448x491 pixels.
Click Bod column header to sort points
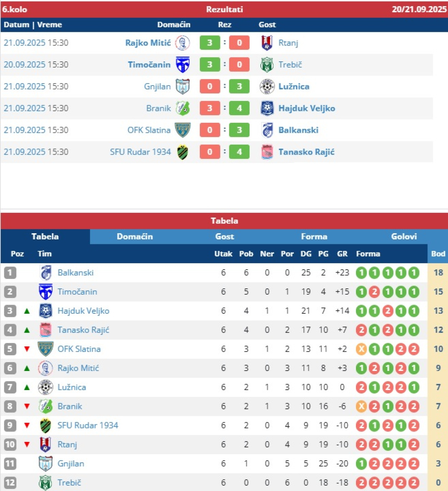[x=438, y=254]
